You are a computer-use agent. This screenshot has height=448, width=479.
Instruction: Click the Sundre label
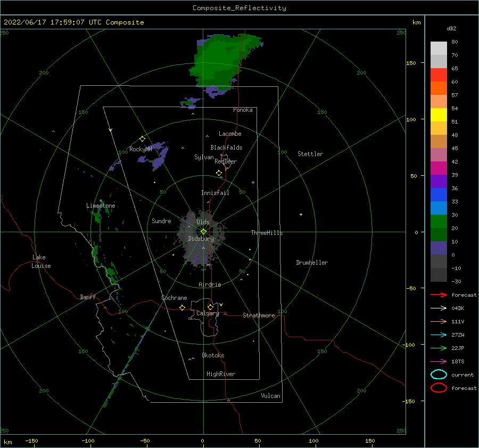click(161, 221)
